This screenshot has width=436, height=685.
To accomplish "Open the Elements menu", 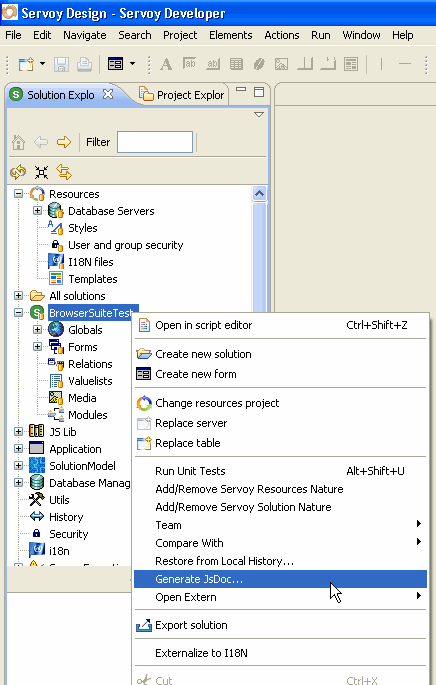I will [231, 35].
